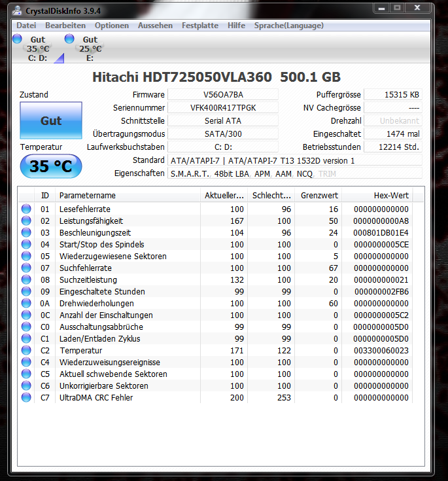Click the Laufwerksbuchstaben field C: D:

[223, 147]
